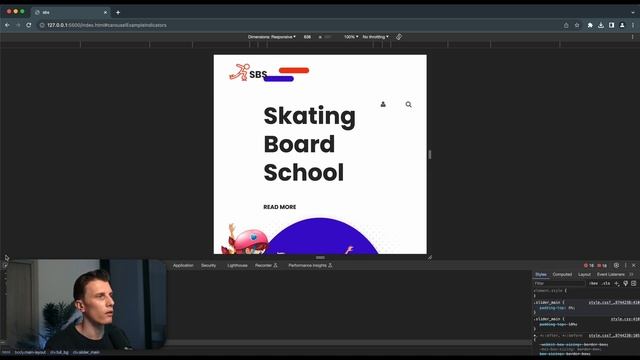The width and height of the screenshot is (640, 360).
Task: Reload the page using the refresh icon
Action: [29, 25]
